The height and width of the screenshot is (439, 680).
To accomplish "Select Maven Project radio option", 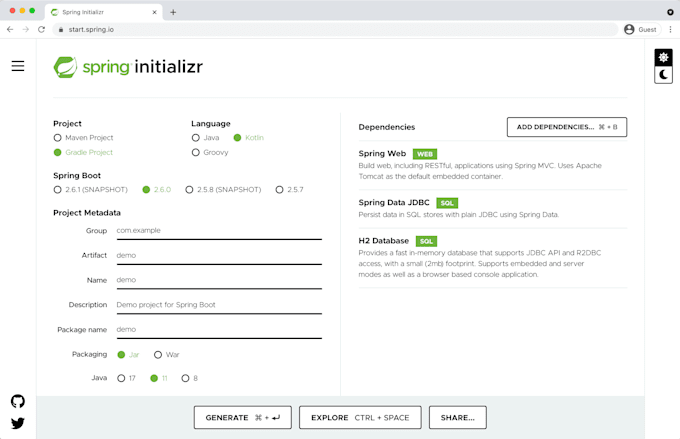I will [x=57, y=137].
